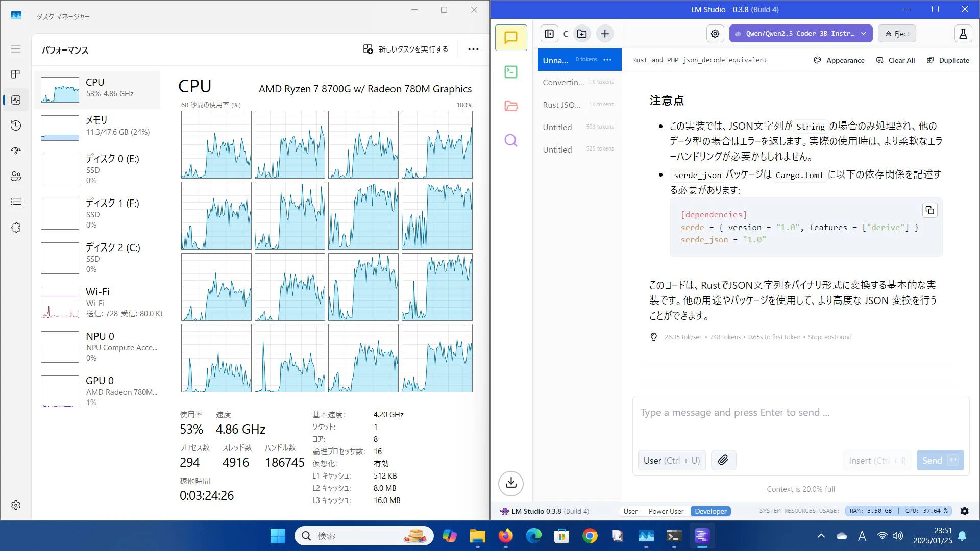980x551 pixels.
Task: Open Google Chrome from the taskbar
Action: point(590,536)
